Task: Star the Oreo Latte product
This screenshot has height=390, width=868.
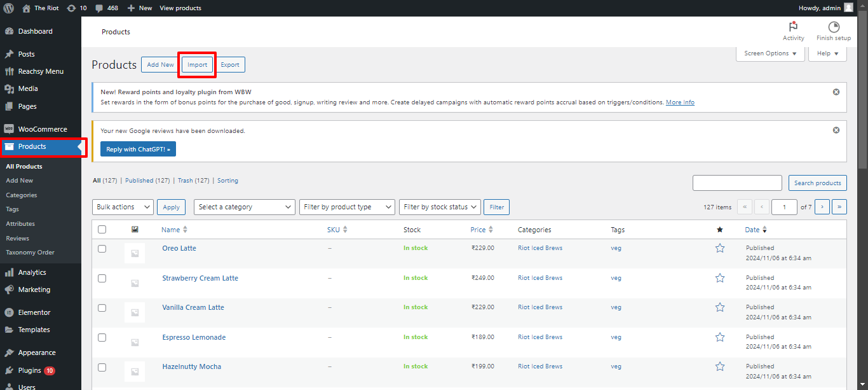Action: pyautogui.click(x=719, y=248)
